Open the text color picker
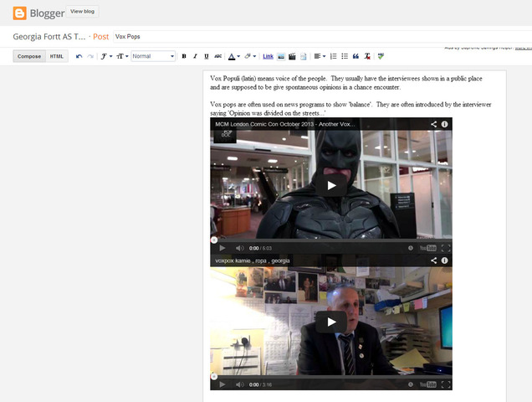This screenshot has height=402, width=532. [x=233, y=56]
